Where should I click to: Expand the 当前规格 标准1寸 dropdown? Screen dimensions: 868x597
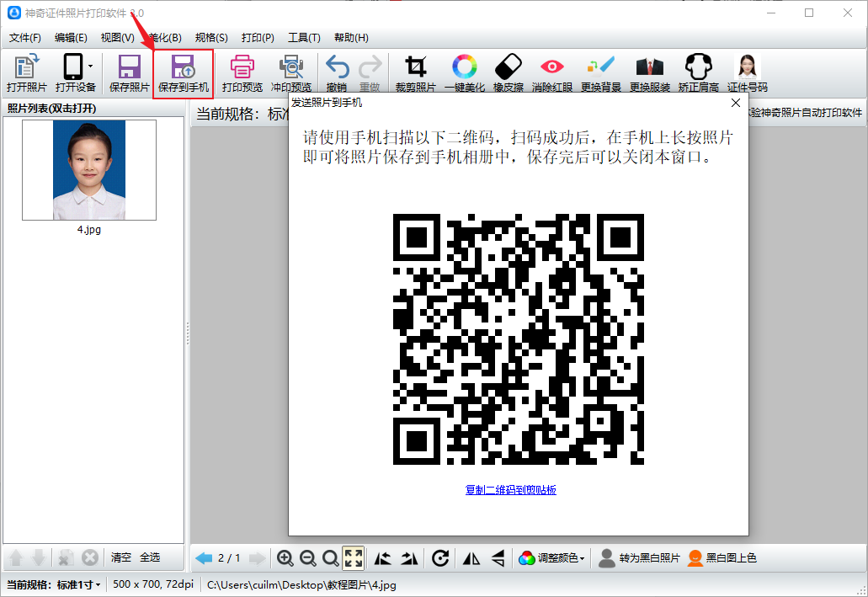(x=54, y=585)
